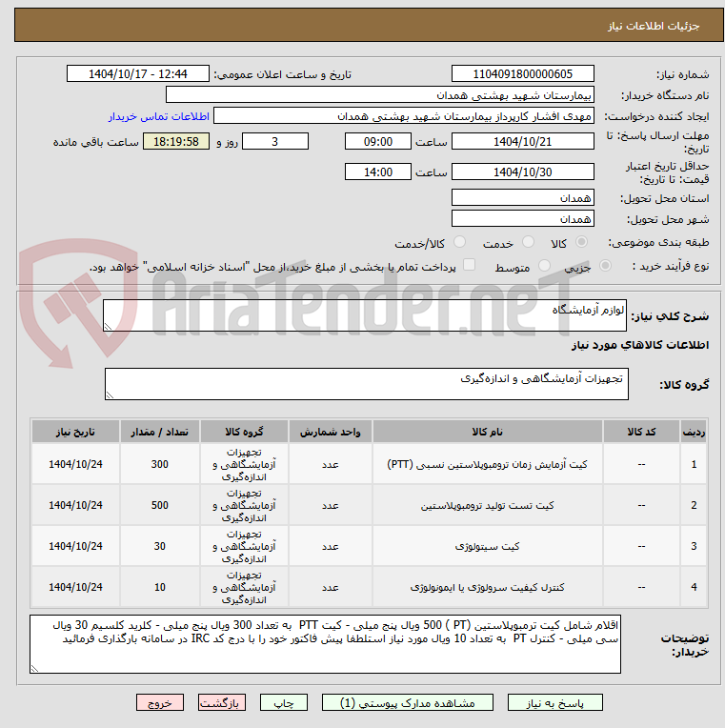
Task: Click resize handle of شرح کلی نیاز box
Action: tap(108, 327)
